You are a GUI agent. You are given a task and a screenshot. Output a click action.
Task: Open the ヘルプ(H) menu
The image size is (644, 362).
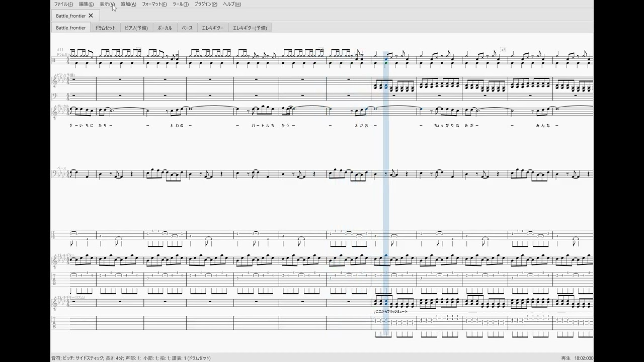pos(232,4)
